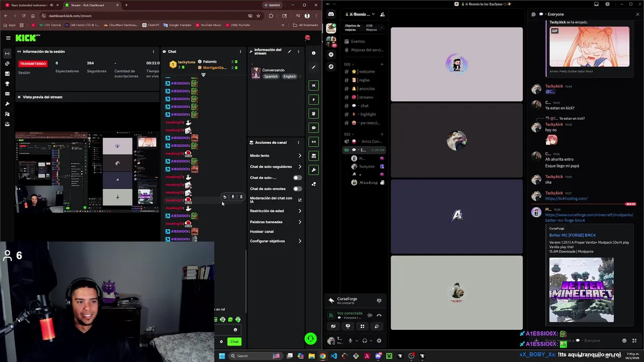Click the Better Minecraft modpack thumbnail

click(x=582, y=290)
